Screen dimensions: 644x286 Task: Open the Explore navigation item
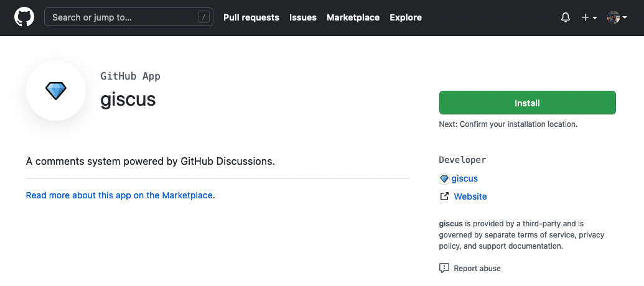coord(406,17)
